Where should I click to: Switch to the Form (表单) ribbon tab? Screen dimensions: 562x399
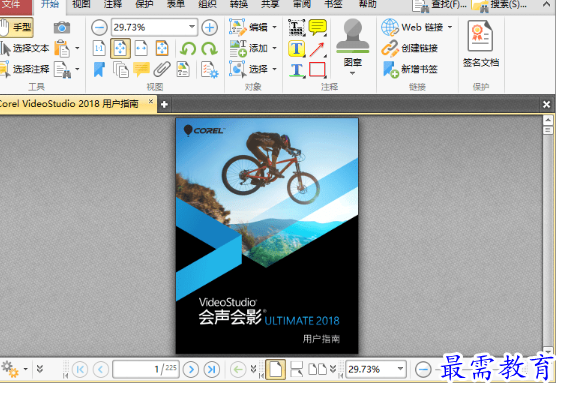pos(176,4)
